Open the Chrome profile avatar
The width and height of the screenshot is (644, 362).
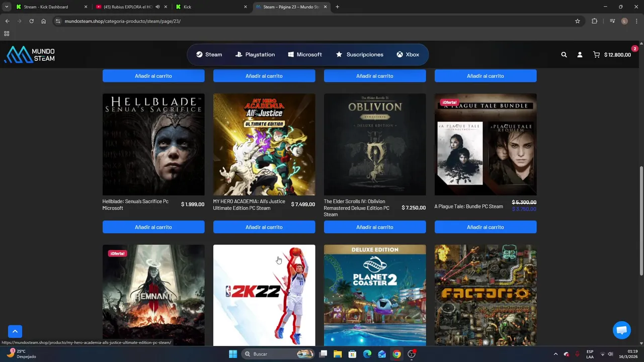624,21
